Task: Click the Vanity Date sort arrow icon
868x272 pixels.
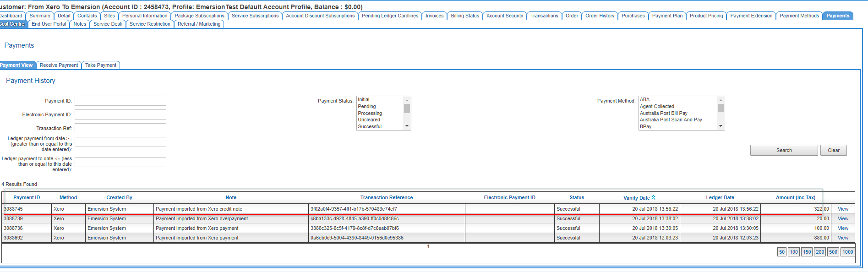Action: 653,198
